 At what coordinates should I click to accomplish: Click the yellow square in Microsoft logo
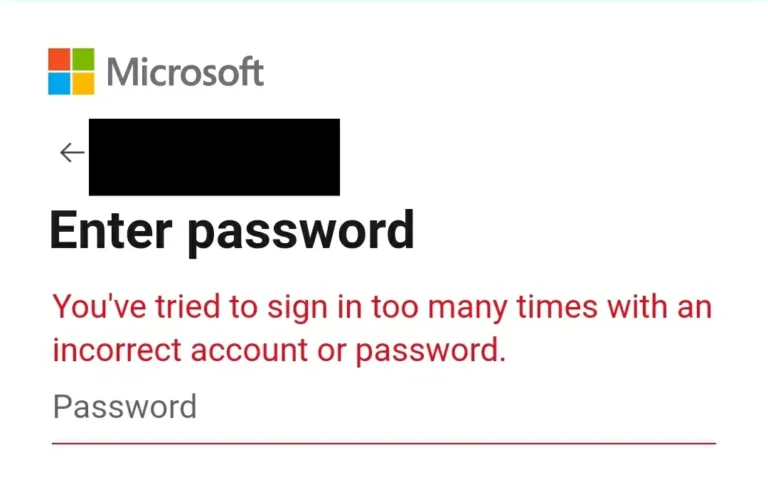(x=83, y=84)
